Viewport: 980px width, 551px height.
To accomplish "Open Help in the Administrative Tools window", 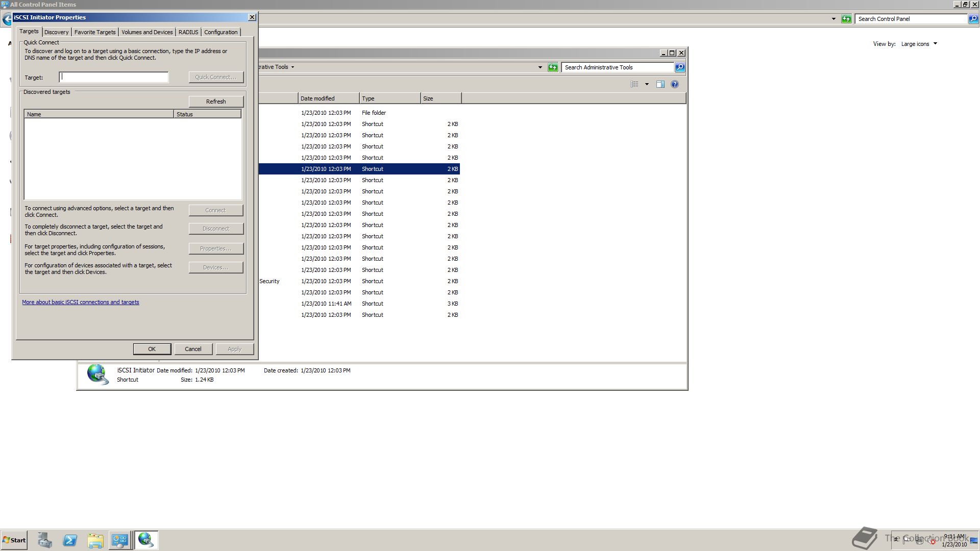I will (674, 84).
